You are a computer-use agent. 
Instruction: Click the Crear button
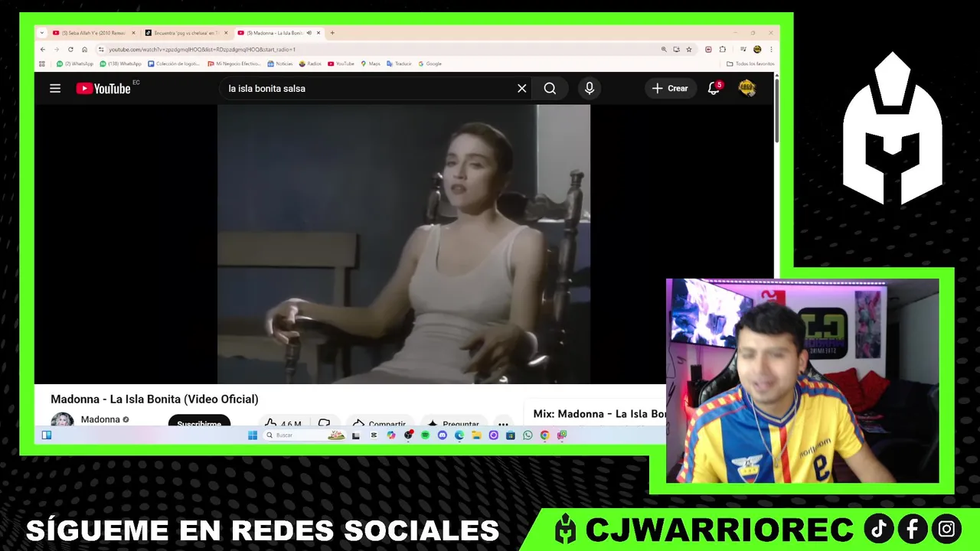click(x=670, y=88)
